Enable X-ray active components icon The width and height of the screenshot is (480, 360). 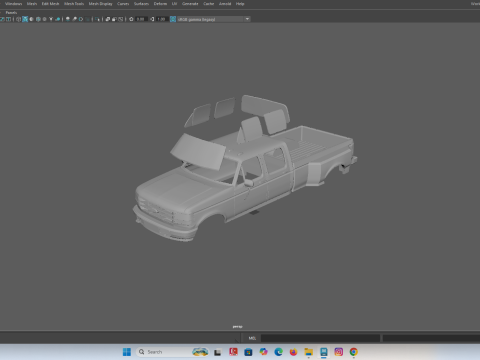(x=114, y=19)
